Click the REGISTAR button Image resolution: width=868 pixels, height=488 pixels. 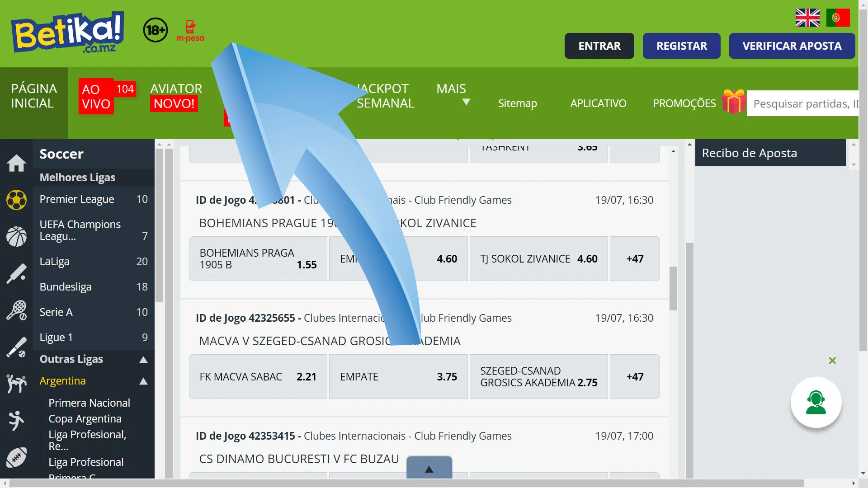681,46
